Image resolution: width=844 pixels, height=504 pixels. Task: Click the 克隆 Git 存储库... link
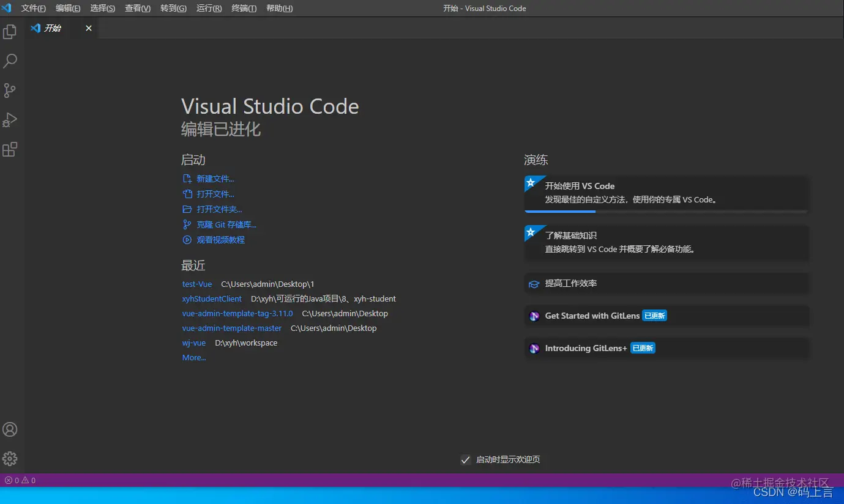226,224
